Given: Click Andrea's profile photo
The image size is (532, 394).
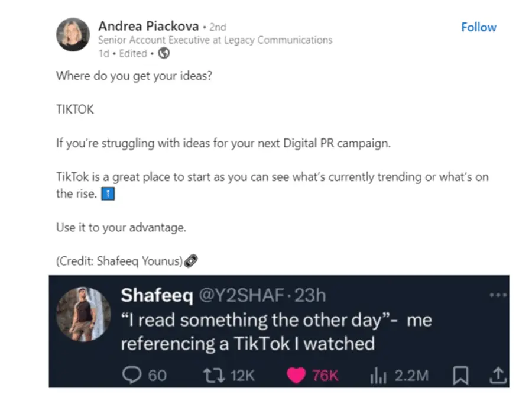Looking at the screenshot, I should click(72, 34).
